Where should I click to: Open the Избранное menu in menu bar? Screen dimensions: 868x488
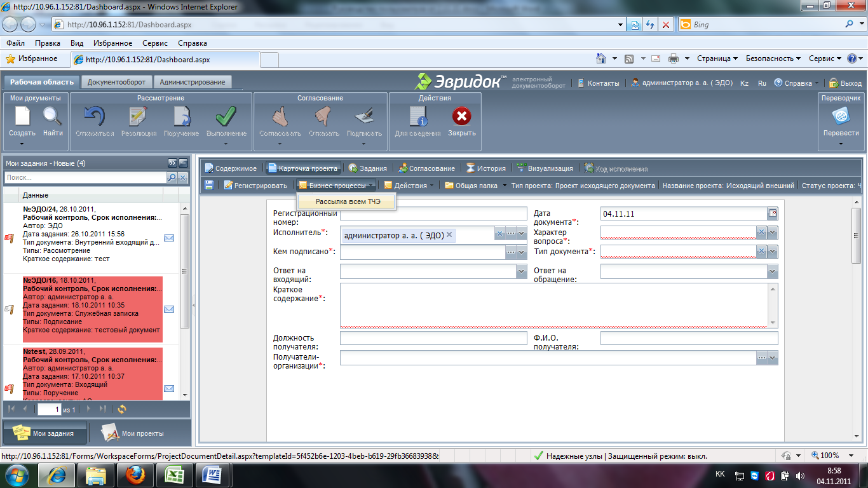[112, 43]
